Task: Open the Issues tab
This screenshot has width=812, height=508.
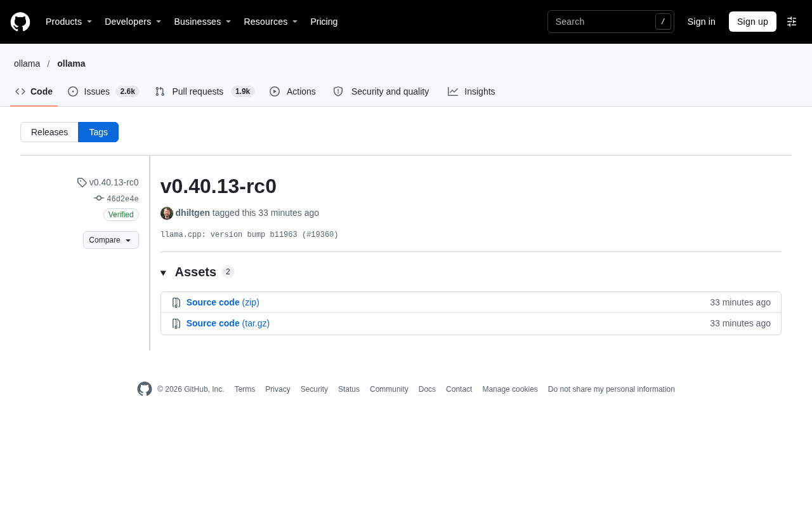Action: pos(103,91)
